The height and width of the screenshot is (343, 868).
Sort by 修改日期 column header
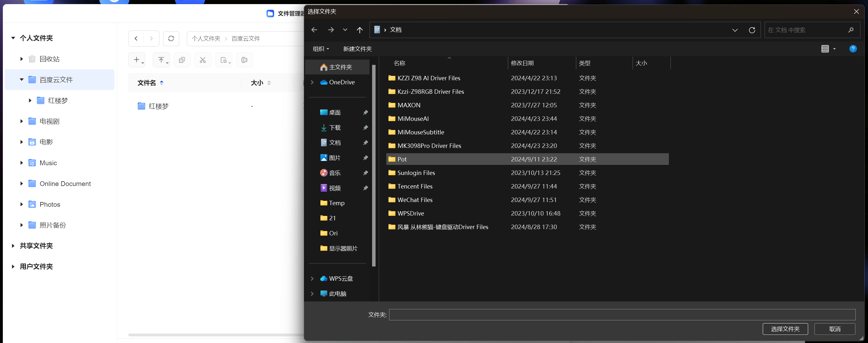point(522,63)
